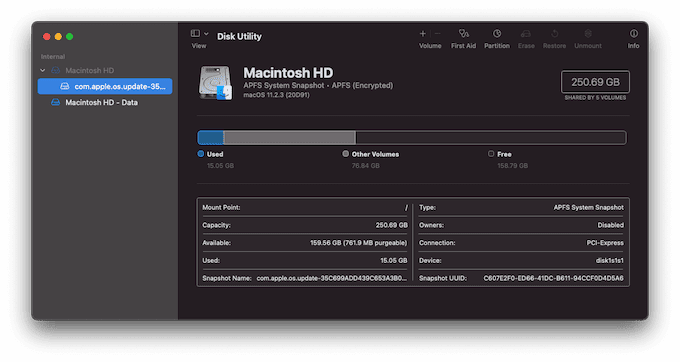The height and width of the screenshot is (362, 680).
Task: Click the '15.05 GB' value under Used legend
Action: 220,166
